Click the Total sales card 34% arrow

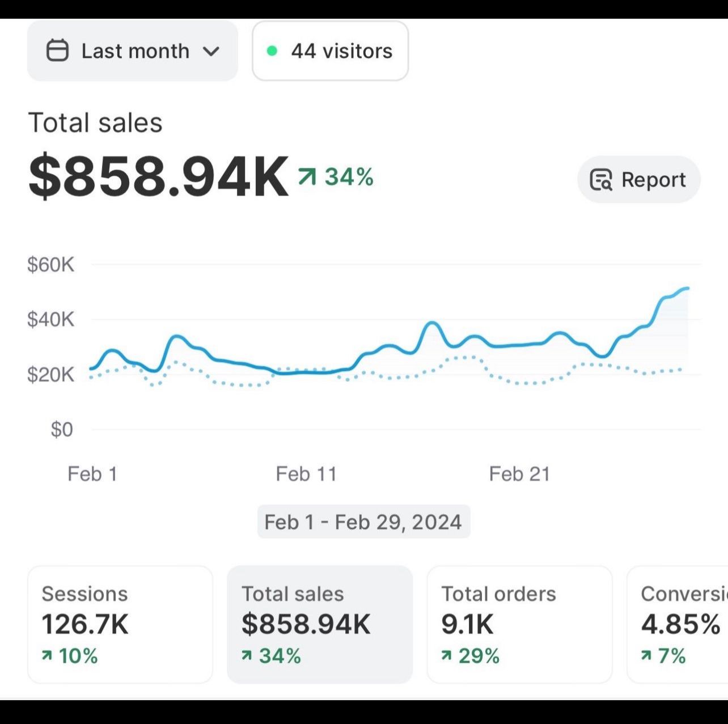(x=247, y=656)
